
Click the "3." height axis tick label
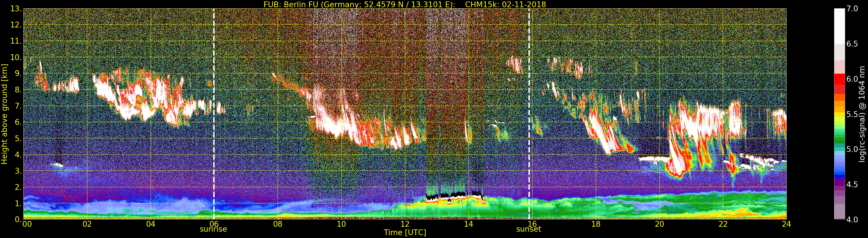(18, 171)
